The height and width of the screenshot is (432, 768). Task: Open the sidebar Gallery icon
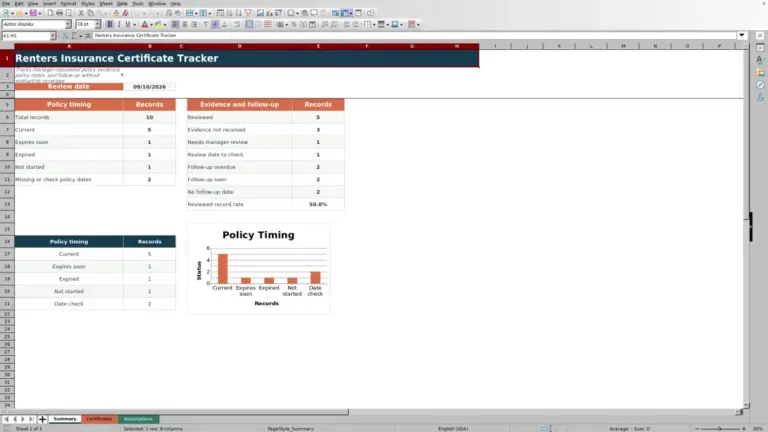click(x=760, y=72)
